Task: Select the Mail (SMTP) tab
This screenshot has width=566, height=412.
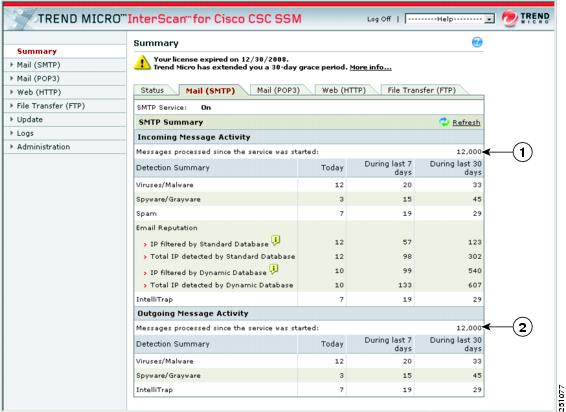Action: [x=210, y=91]
